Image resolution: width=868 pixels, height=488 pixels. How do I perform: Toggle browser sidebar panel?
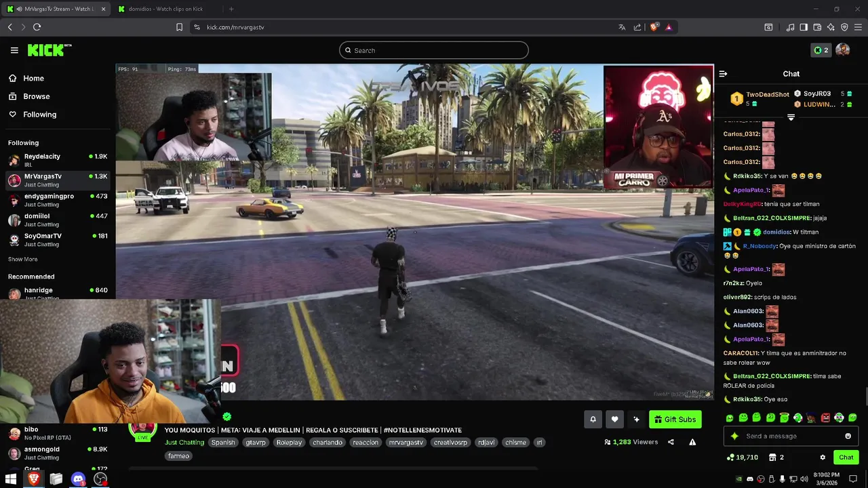point(804,27)
